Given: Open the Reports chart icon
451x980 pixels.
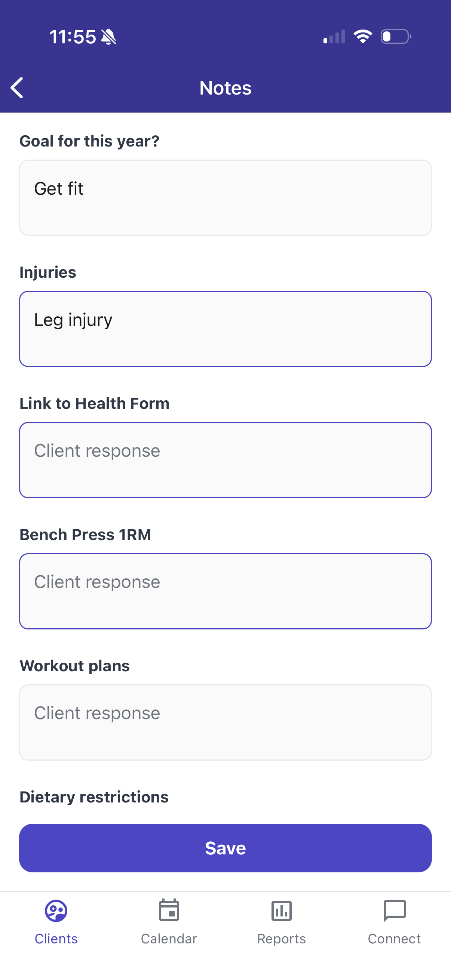Looking at the screenshot, I should point(282,911).
